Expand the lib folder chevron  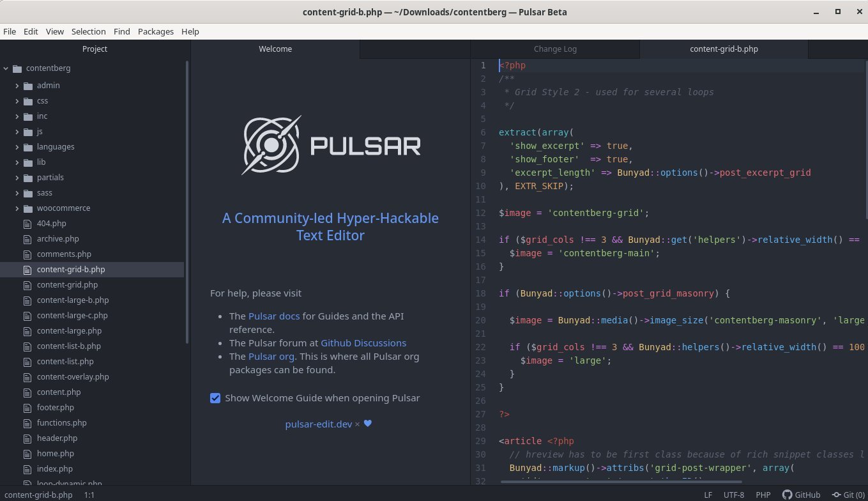tap(17, 162)
